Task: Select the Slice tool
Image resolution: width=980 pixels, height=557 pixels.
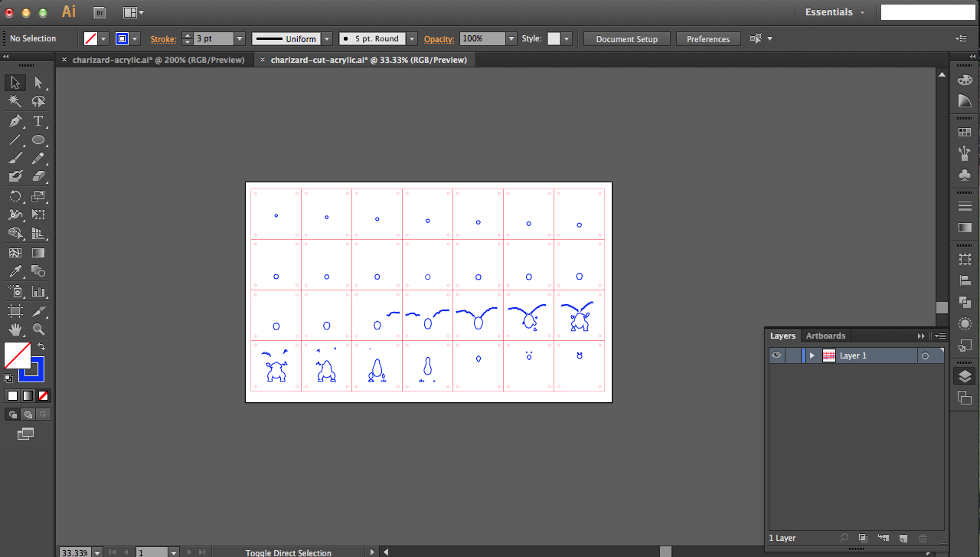Action: pos(38,311)
